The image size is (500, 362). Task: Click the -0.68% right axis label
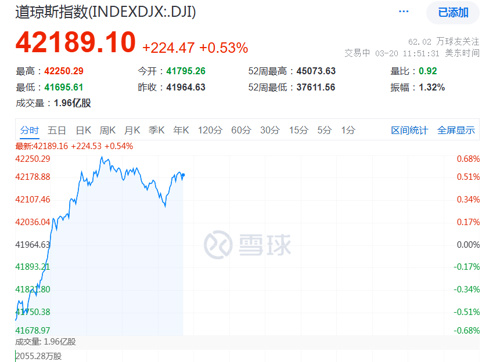tap(467, 330)
